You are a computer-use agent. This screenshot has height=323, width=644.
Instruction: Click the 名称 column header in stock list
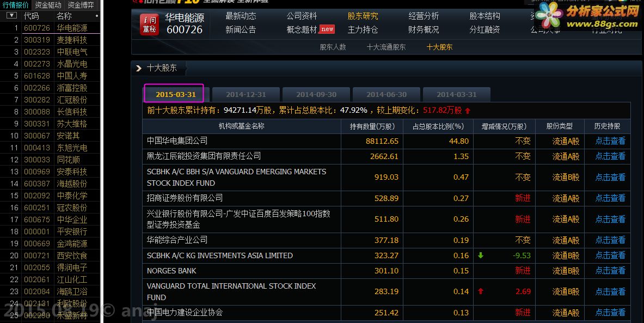64,16
